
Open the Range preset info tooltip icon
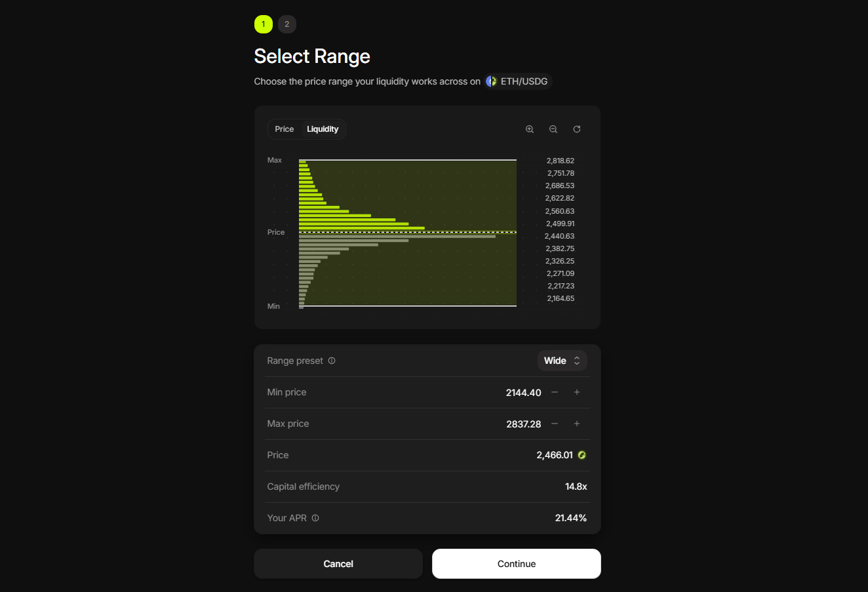point(332,361)
